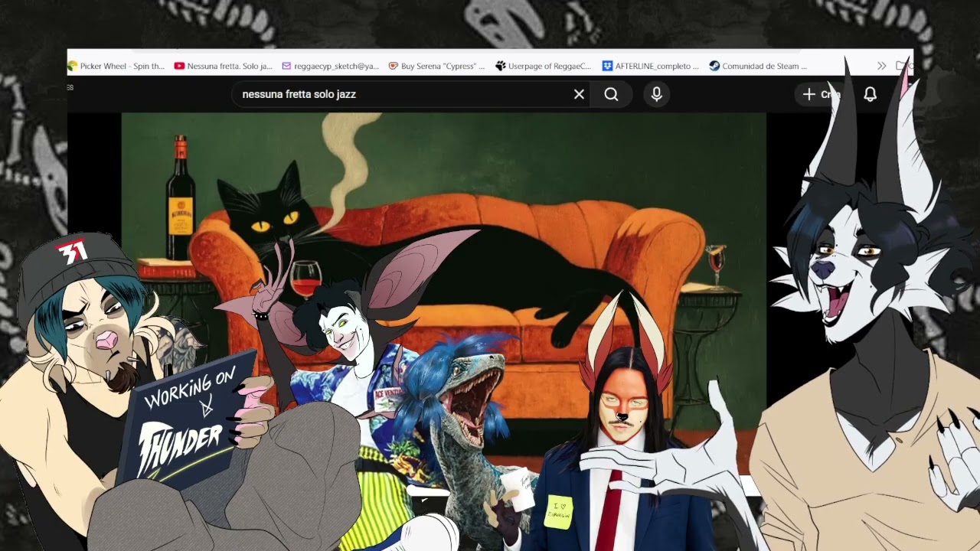Open the Picker Wheel bookmark
Screen dimensions: 980x551
[116, 66]
